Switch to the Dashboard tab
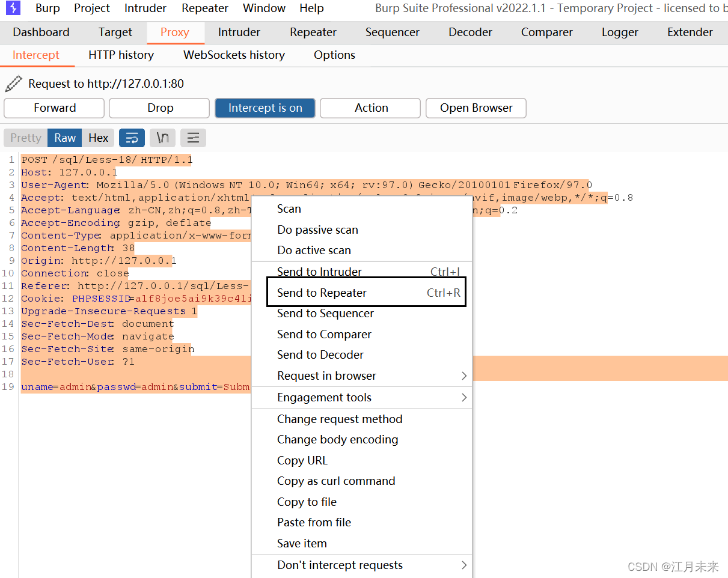Image resolution: width=728 pixels, height=578 pixels. [41, 32]
